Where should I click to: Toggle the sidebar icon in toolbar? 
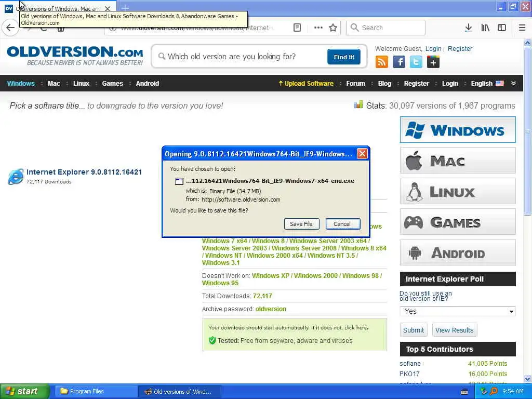502,28
